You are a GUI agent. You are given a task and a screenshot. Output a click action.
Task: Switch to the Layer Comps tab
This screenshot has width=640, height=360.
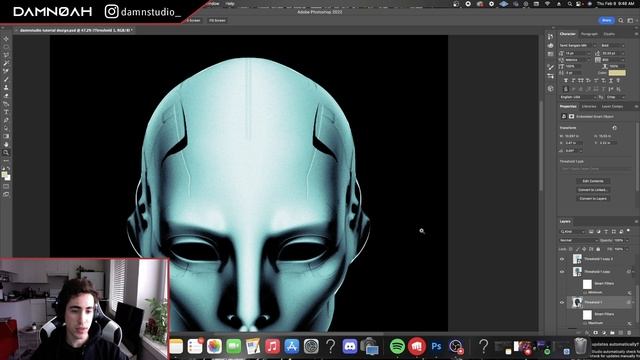click(x=612, y=107)
